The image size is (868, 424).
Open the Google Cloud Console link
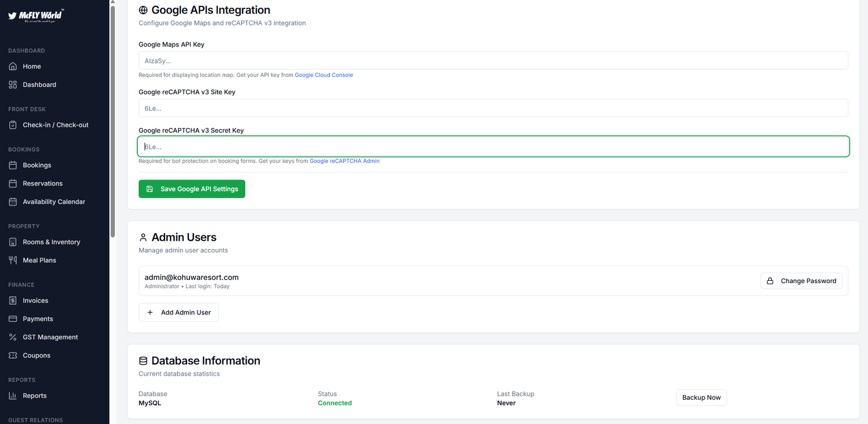[x=324, y=75]
